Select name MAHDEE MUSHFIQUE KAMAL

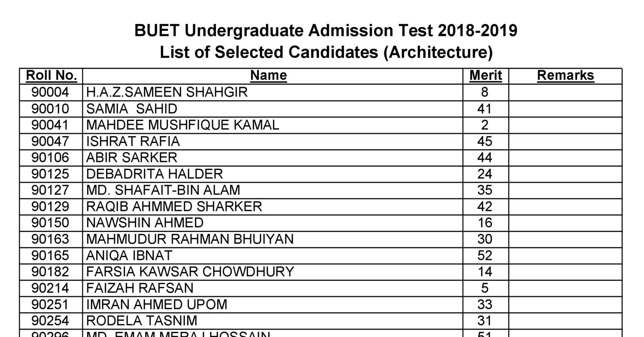(x=182, y=125)
